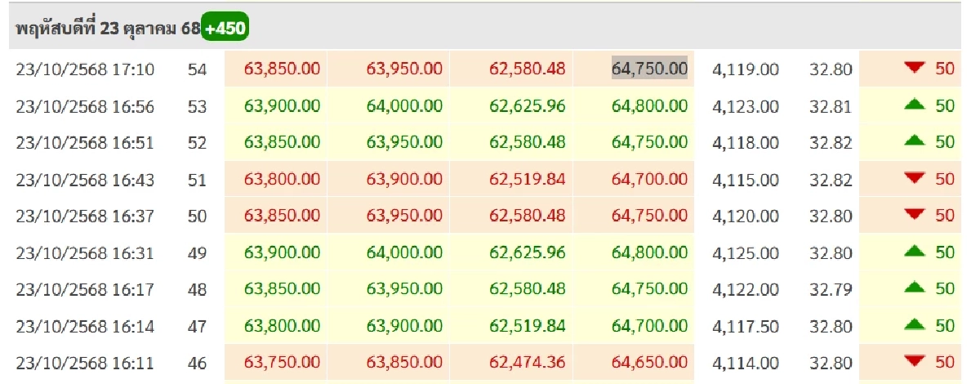Click the red down arrow in the 17:10 row
Viewport: 980px width, 384px height.
pyautogui.click(x=913, y=69)
